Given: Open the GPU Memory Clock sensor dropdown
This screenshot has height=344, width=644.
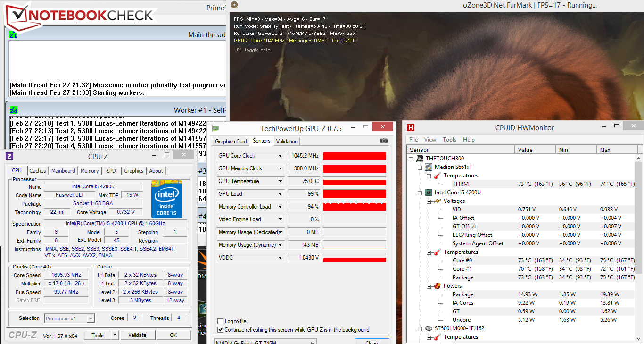Looking at the screenshot, I should 281,168.
